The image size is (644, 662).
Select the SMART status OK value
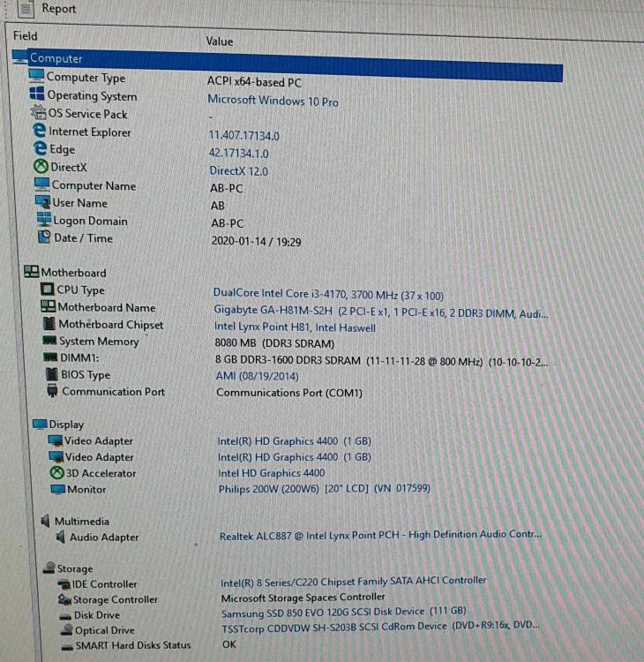pyautogui.click(x=229, y=644)
